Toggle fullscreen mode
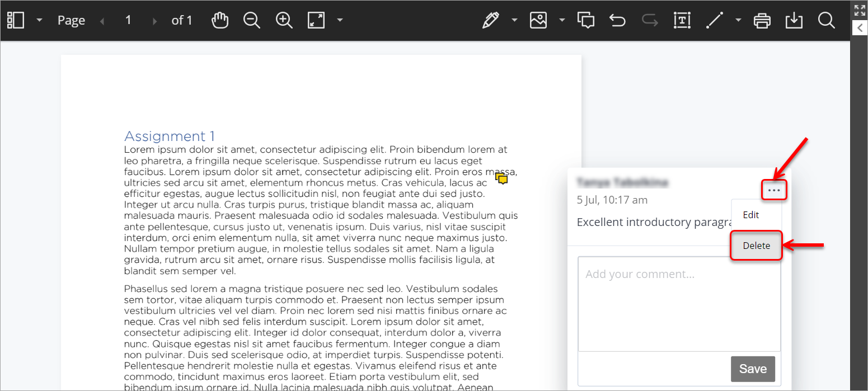The width and height of the screenshot is (868, 391). [860, 9]
